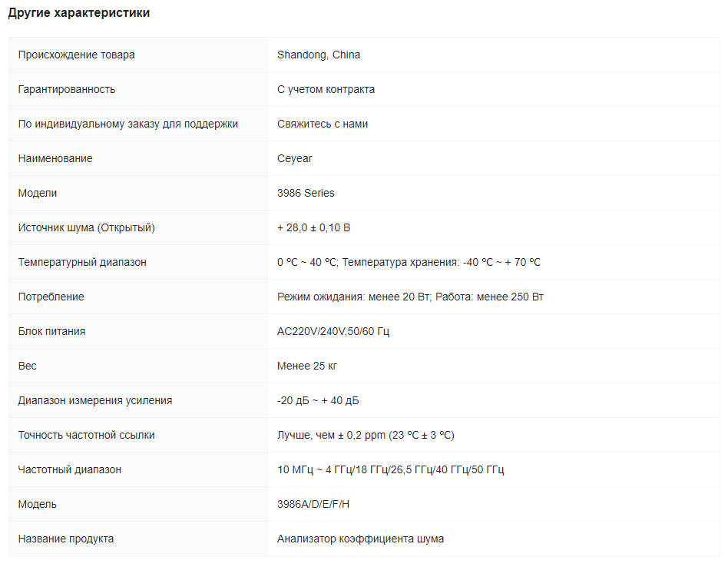Viewport: 728px width, 567px height.
Task: Click the "Другие характеристики" heading
Action: 79,13
